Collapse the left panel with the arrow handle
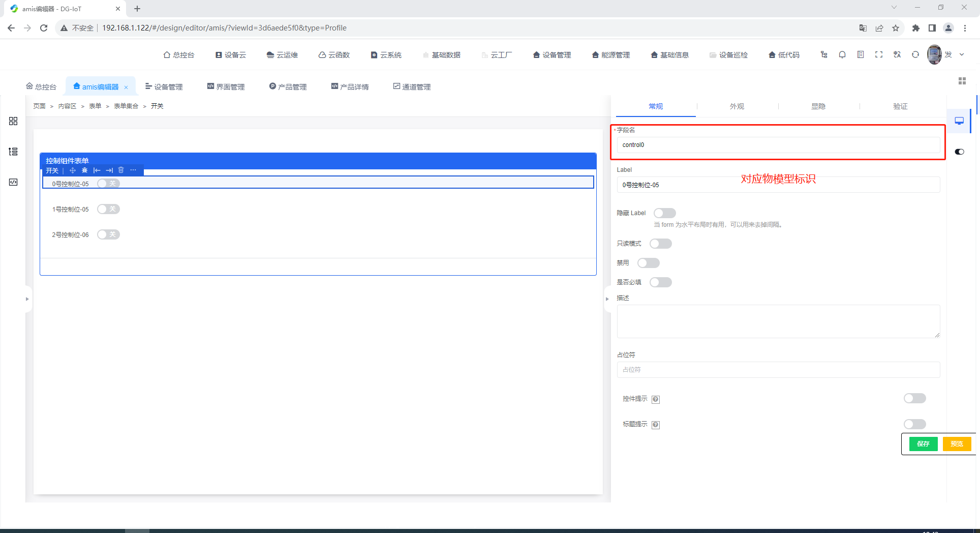The height and width of the screenshot is (533, 980). click(x=27, y=299)
